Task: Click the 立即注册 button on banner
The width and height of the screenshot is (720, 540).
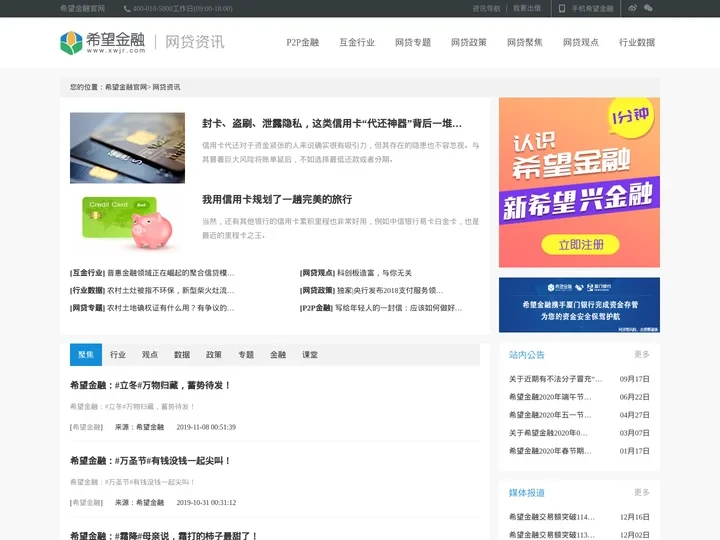Action: pos(580,244)
